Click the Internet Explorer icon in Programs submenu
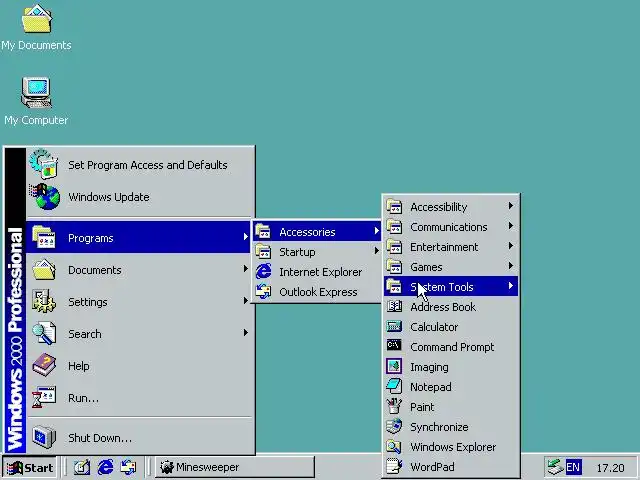 point(263,271)
